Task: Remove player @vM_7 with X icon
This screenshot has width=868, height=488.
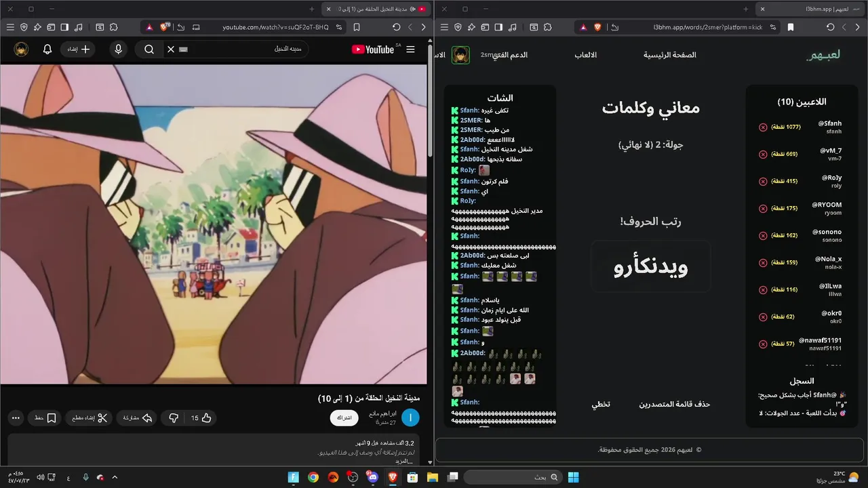Action: [x=763, y=154]
